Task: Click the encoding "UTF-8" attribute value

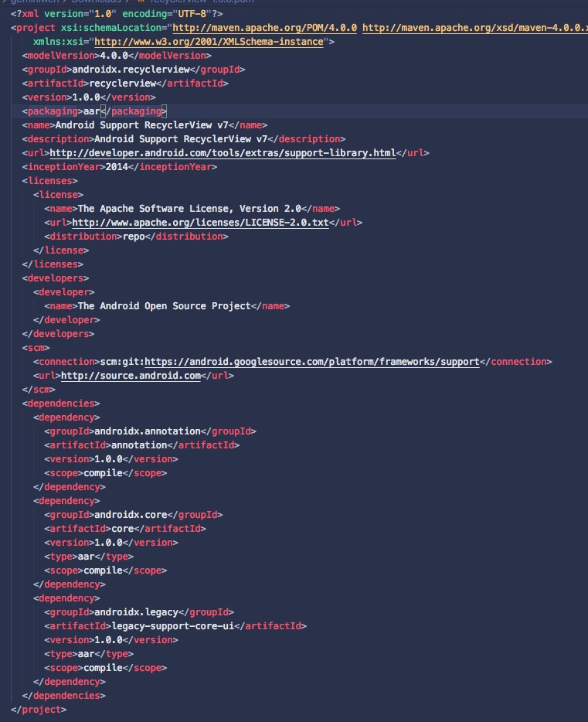Action: tap(192, 14)
